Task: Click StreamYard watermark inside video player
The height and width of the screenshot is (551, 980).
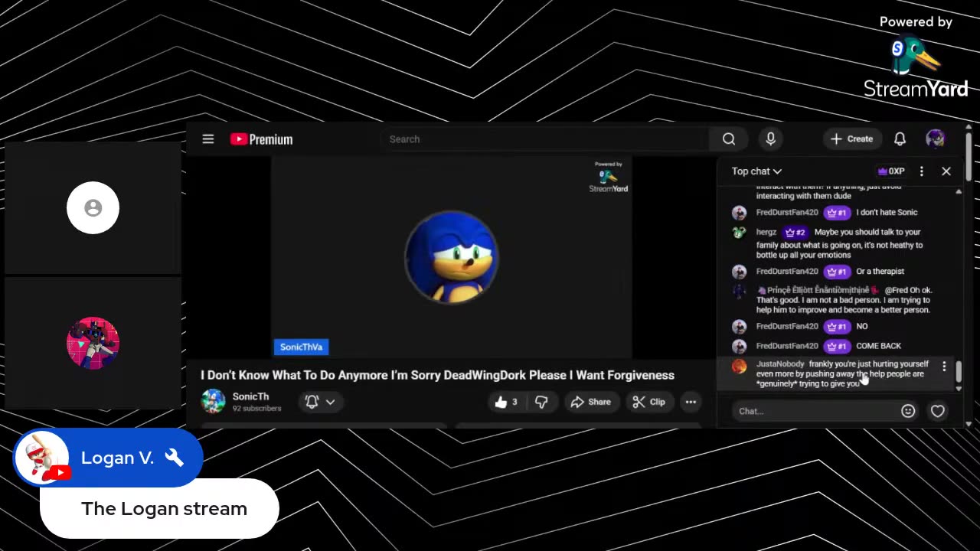Action: (609, 178)
